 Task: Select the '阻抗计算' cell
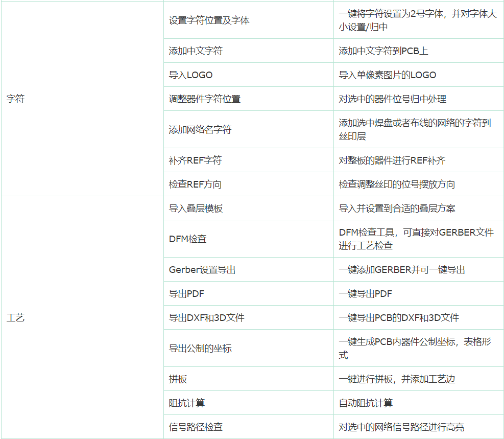249,403
